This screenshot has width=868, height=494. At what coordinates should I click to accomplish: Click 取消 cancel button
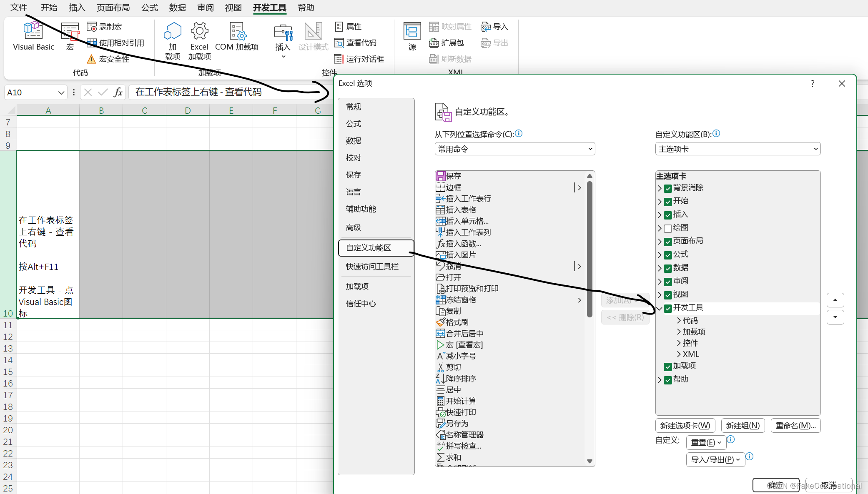(x=829, y=485)
